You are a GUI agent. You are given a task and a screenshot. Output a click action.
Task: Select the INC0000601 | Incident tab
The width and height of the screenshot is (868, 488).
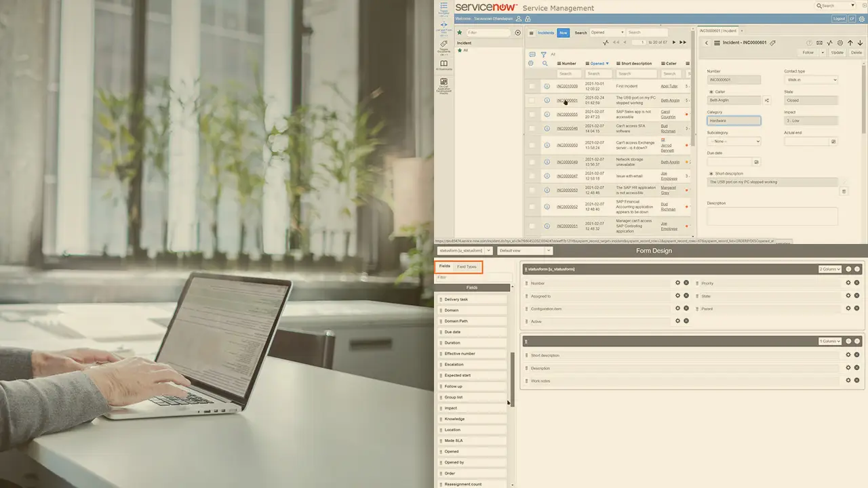click(x=718, y=30)
